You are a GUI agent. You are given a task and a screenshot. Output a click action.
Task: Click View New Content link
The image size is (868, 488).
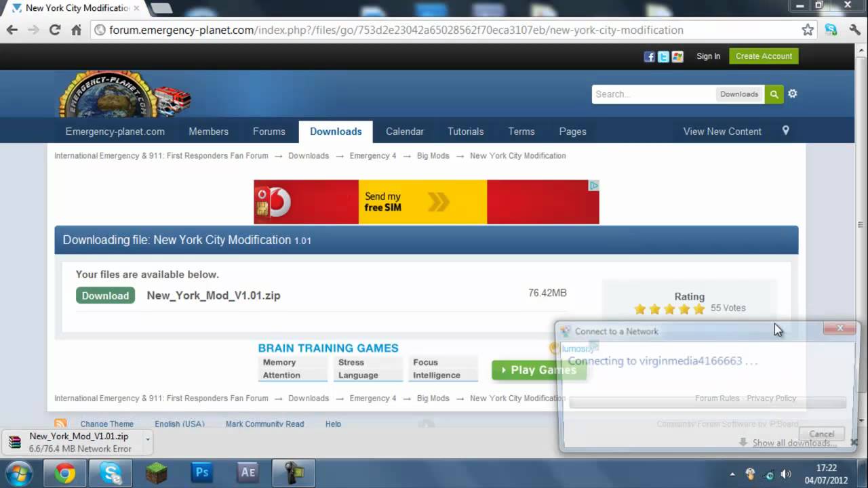(x=722, y=131)
